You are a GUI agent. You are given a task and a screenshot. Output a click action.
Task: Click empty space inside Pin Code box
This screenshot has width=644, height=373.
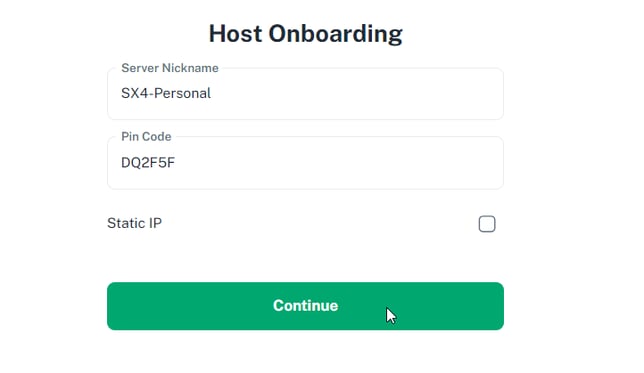coord(337,163)
